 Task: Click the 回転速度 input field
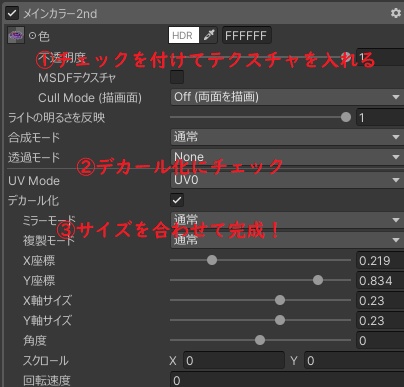click(x=287, y=380)
